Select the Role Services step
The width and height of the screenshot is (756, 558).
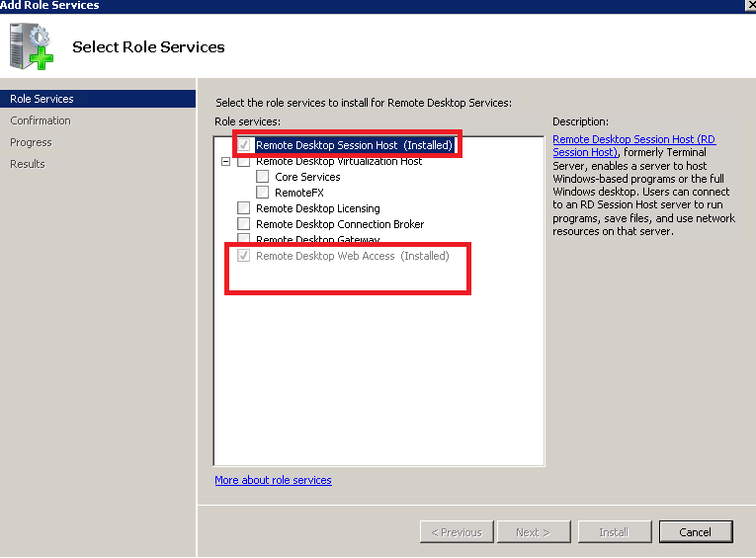click(x=98, y=99)
